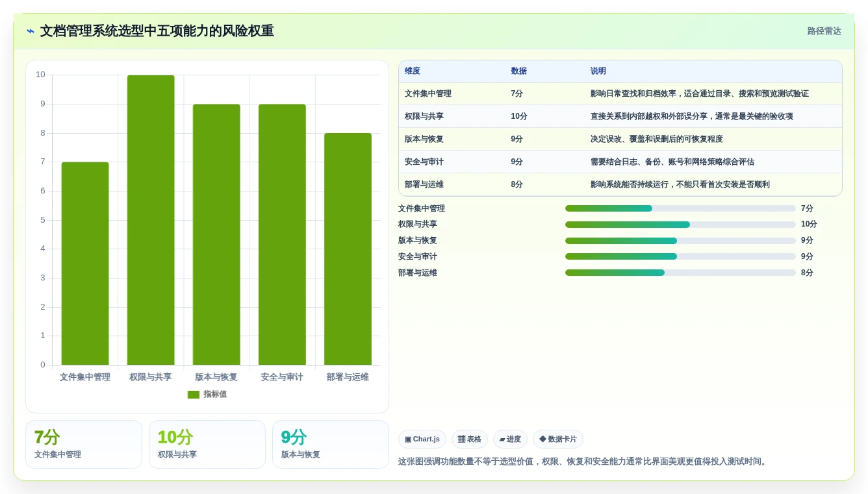Click the 进度 tag chip

click(510, 439)
